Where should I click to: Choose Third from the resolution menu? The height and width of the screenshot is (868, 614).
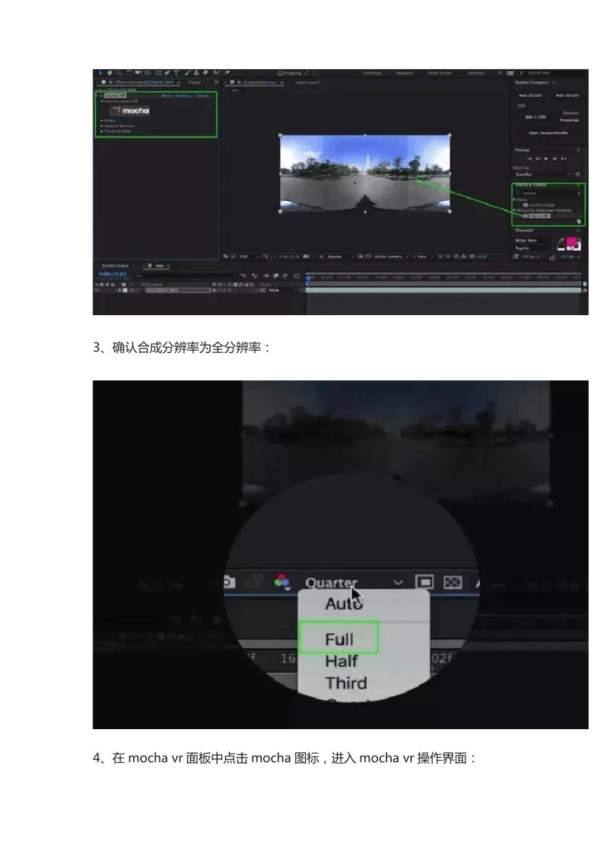click(x=346, y=683)
